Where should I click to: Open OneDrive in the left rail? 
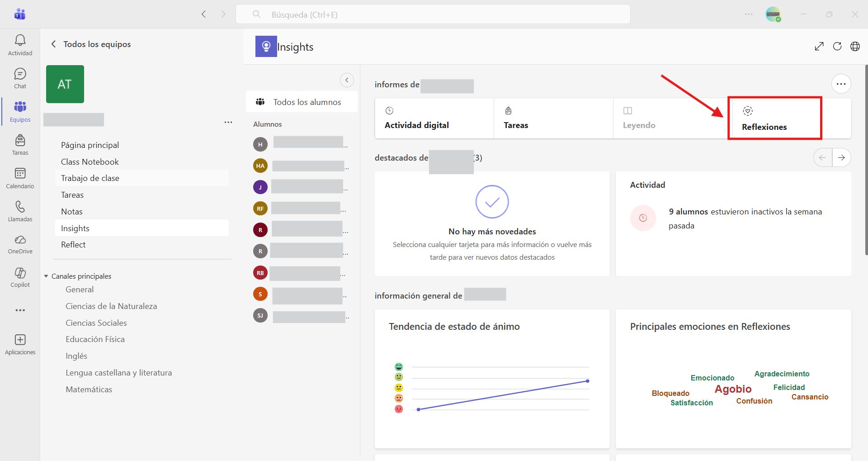click(x=20, y=244)
